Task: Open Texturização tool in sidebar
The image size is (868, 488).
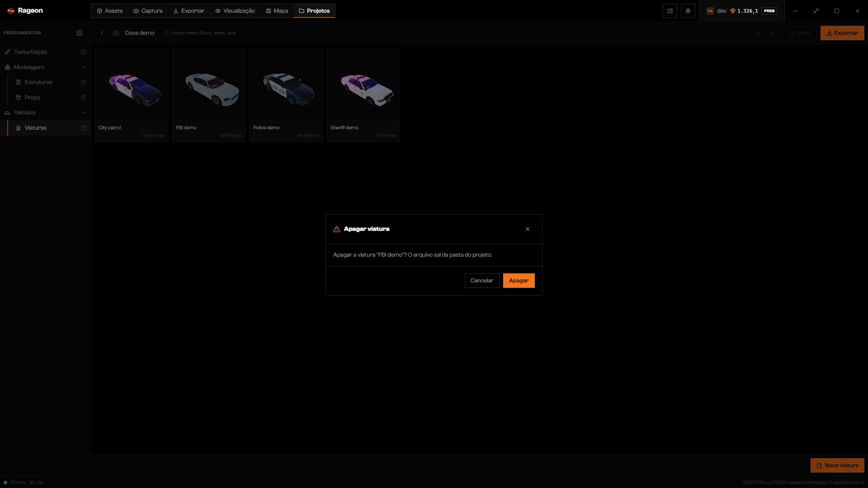Action: pos(45,52)
